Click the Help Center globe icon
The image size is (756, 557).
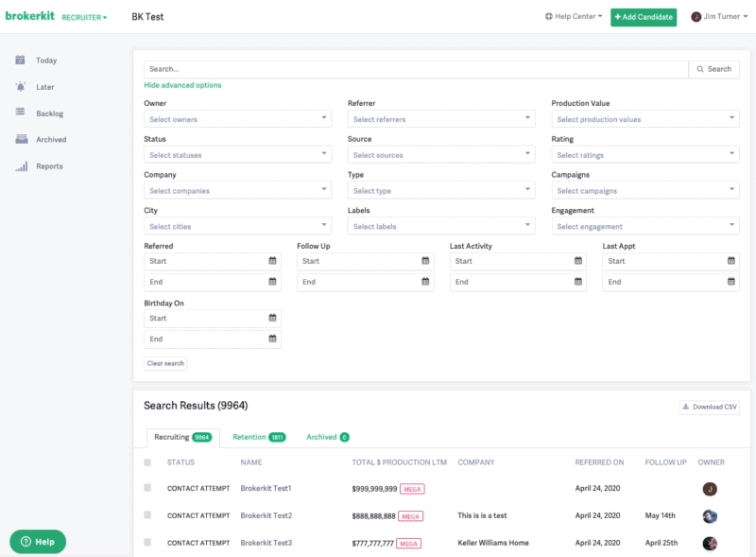[549, 16]
